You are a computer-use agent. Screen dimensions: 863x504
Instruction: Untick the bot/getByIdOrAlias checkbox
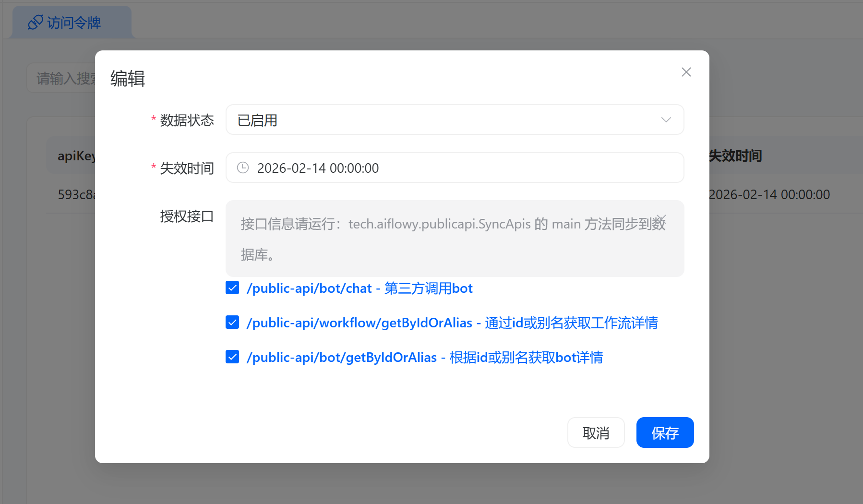[x=232, y=357]
